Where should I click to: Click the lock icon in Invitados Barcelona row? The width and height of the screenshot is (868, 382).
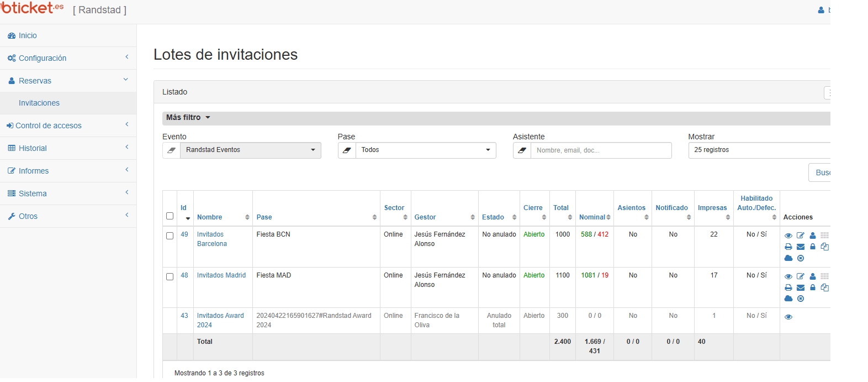(x=813, y=247)
